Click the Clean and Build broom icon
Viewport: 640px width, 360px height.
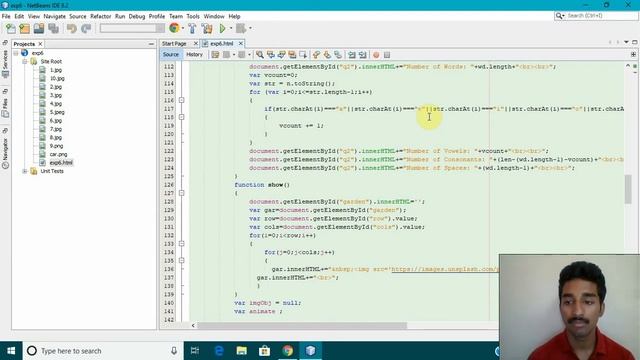coord(207,29)
